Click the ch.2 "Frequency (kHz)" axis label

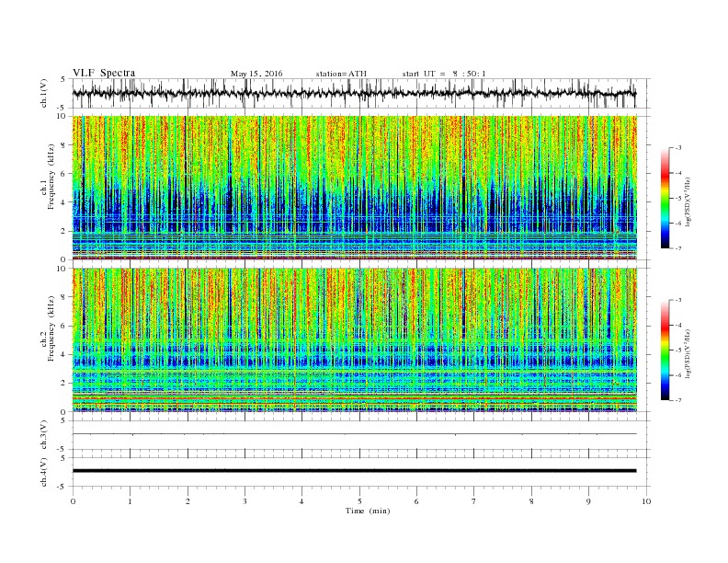51,327
